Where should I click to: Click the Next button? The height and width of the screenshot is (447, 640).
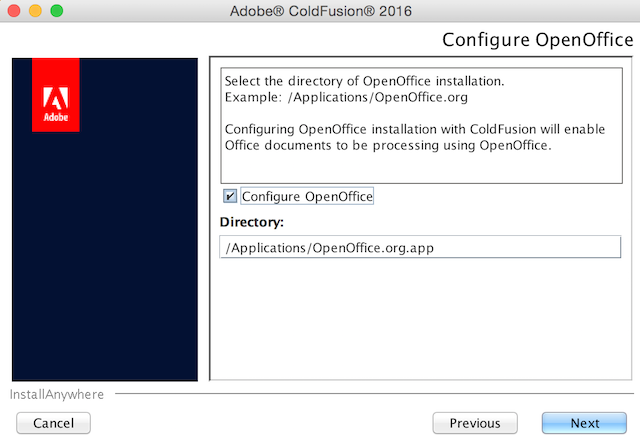click(584, 423)
